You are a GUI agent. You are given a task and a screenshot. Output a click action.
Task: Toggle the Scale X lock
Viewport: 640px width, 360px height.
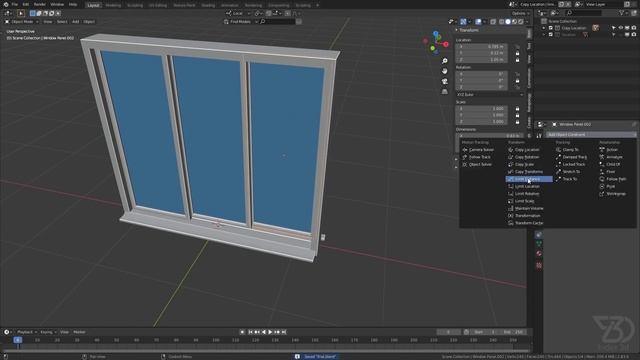click(518, 109)
